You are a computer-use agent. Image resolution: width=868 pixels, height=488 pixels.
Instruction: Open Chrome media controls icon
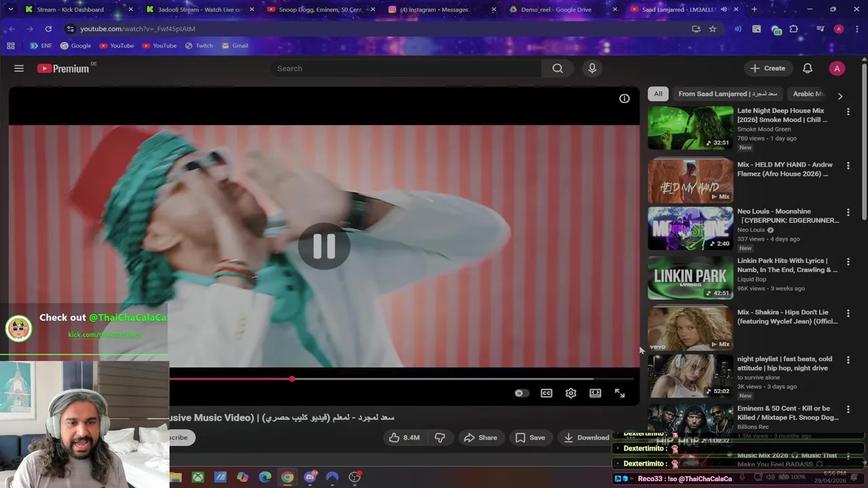tap(820, 28)
